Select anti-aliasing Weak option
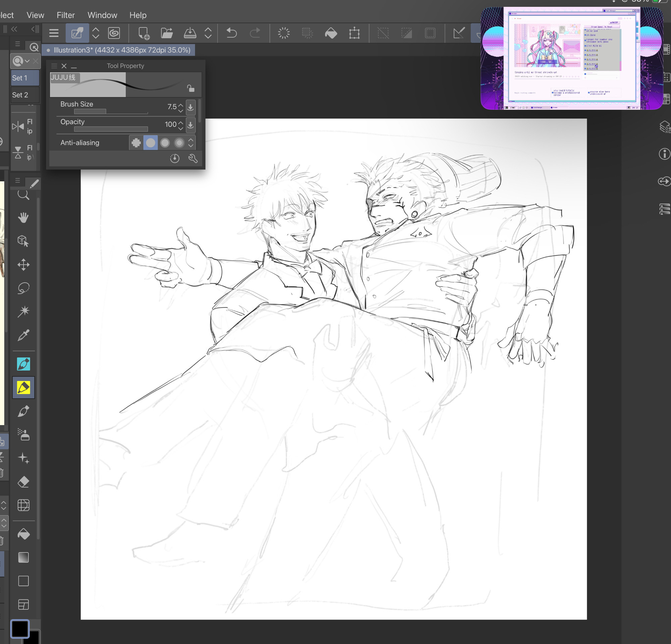The image size is (671, 644). 150,143
